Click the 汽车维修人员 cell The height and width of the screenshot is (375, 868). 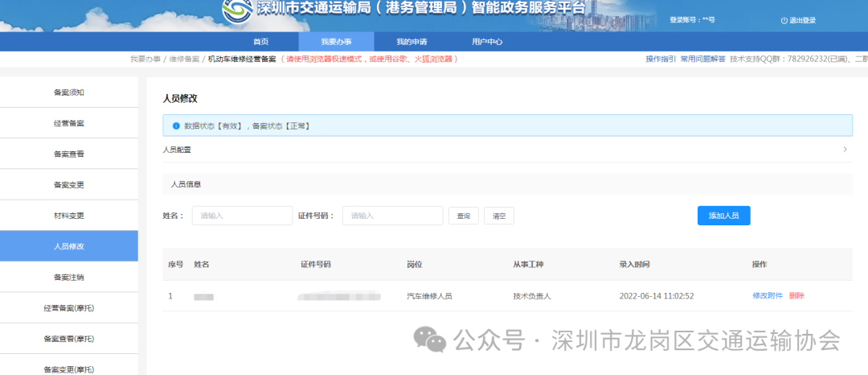pos(429,296)
